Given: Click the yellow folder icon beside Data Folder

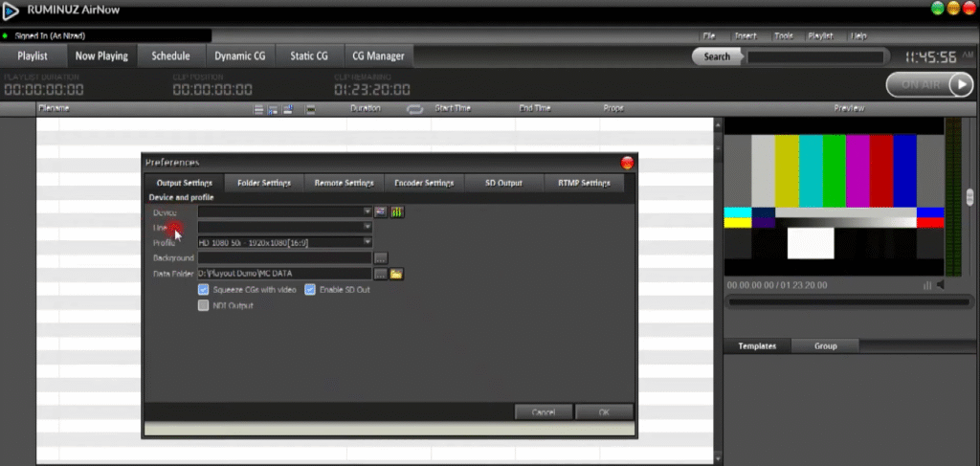Looking at the screenshot, I should pos(396,274).
